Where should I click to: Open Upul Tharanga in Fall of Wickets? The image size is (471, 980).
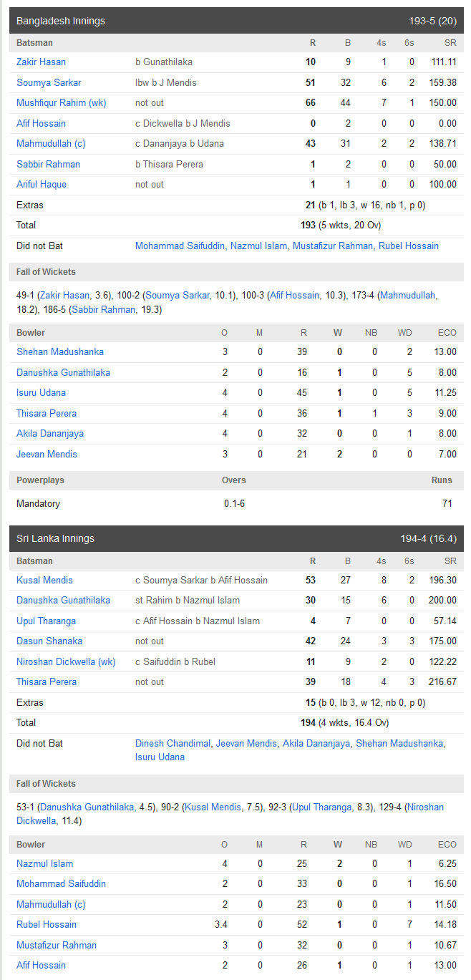click(323, 807)
